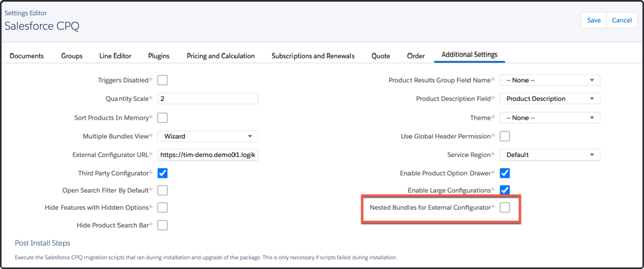Image resolution: width=644 pixels, height=269 pixels.
Task: Check the Sort Products In Memory box
Action: (x=162, y=118)
